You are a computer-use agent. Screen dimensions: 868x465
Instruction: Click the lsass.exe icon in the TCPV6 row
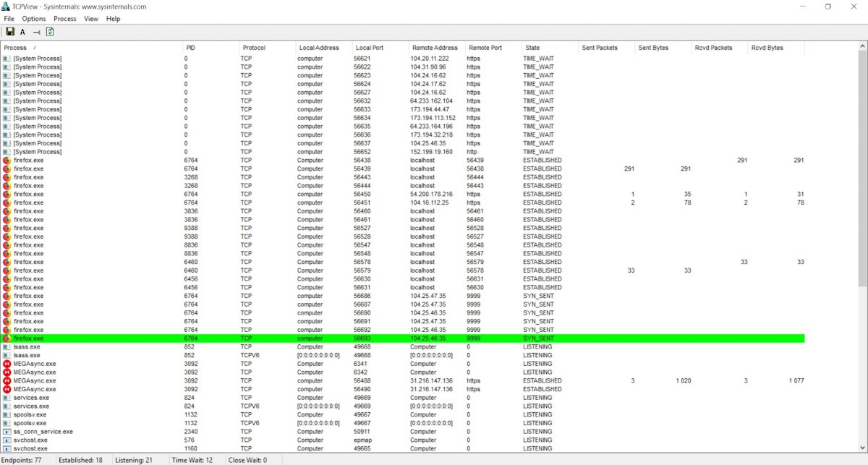[7, 356]
